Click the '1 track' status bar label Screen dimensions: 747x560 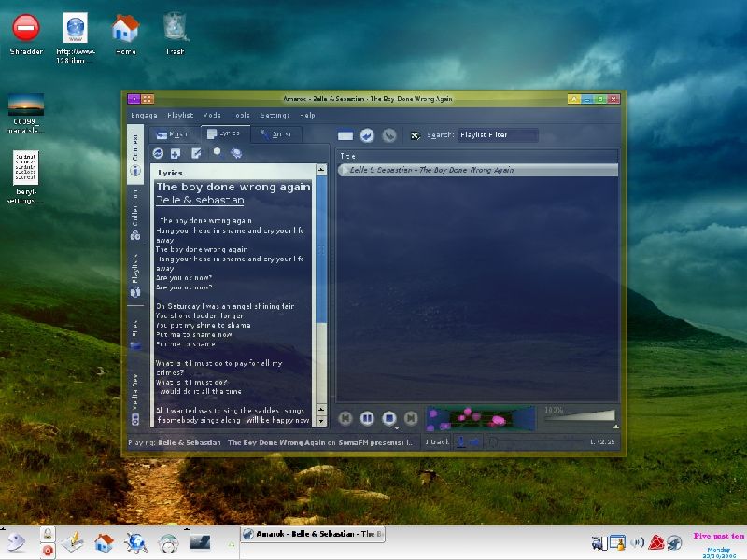tap(437, 442)
